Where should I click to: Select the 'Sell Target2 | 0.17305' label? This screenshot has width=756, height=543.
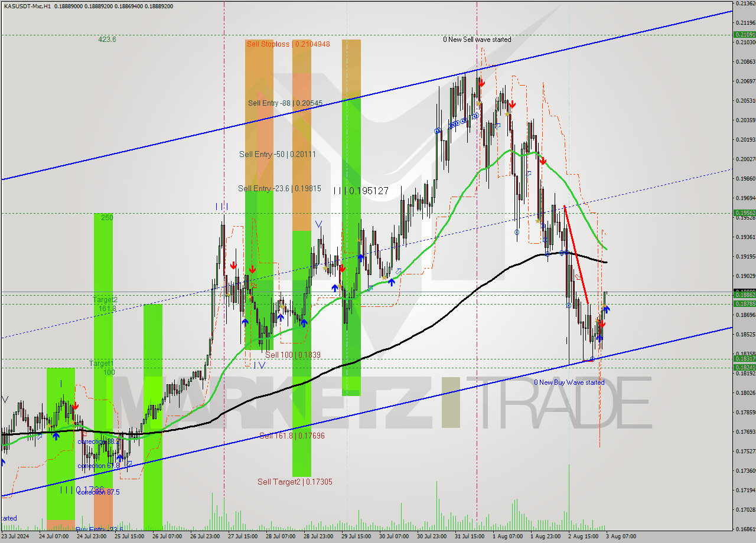point(295,482)
